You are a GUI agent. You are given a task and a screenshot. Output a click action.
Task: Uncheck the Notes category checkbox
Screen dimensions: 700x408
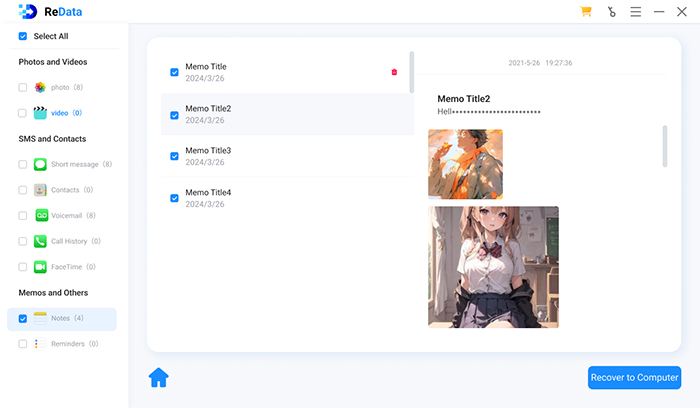click(23, 319)
